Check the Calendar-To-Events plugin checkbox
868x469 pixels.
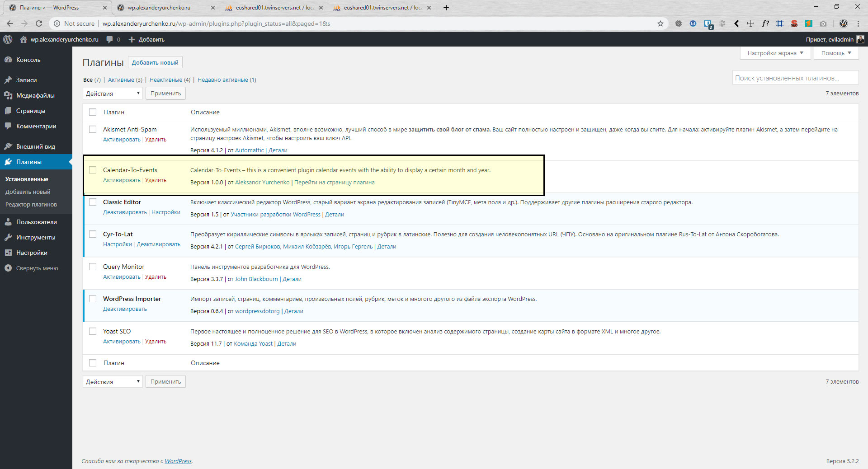coord(93,170)
